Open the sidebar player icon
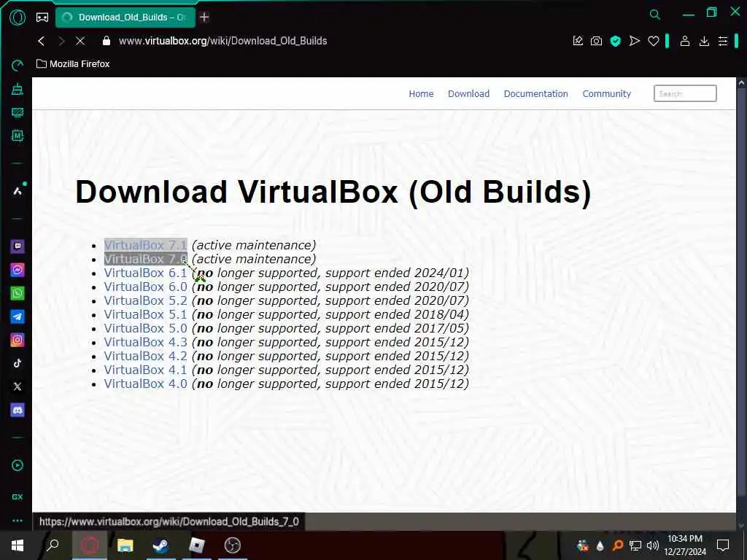Viewport: 747px width, 560px height. [18, 466]
